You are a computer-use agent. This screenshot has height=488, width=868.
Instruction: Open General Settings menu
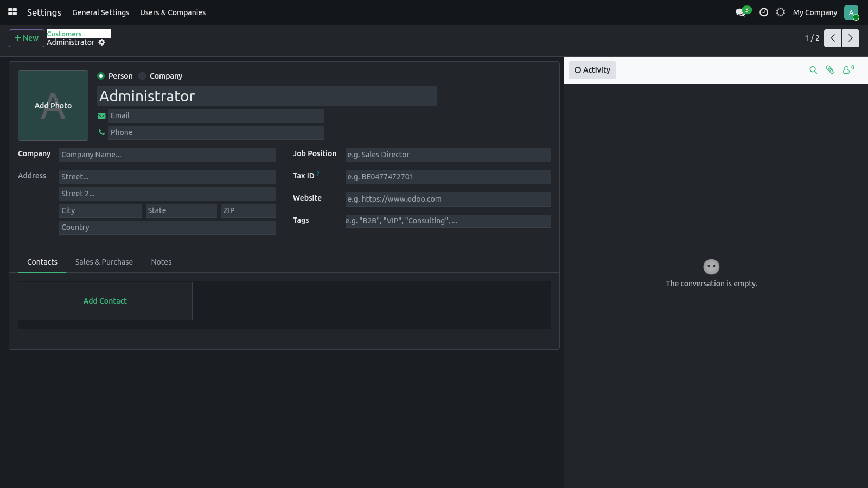click(101, 12)
